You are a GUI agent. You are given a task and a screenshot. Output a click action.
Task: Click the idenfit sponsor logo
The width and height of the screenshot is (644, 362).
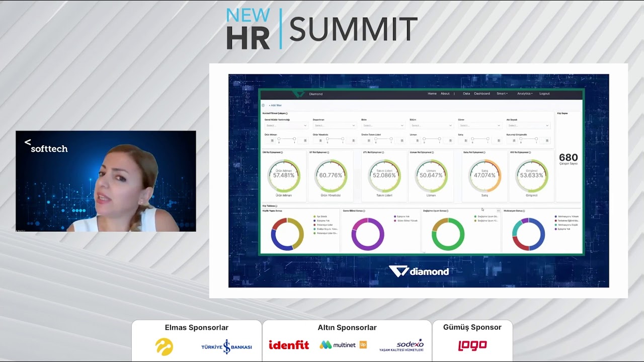pyautogui.click(x=289, y=345)
